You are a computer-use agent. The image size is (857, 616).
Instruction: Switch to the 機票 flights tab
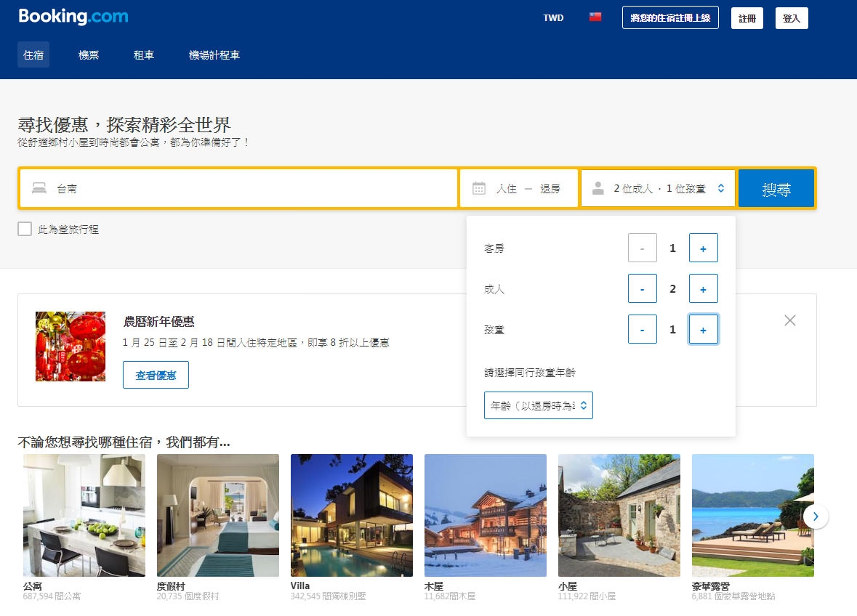(89, 54)
